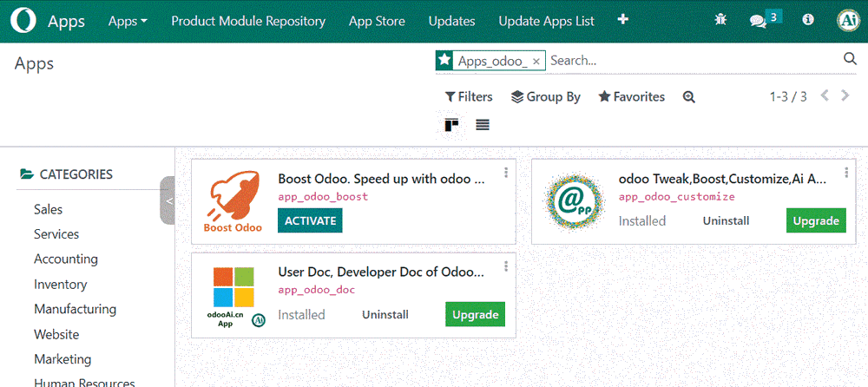Viewport: 868px width, 387px height.
Task: Switch to list view
Action: pyautogui.click(x=483, y=125)
